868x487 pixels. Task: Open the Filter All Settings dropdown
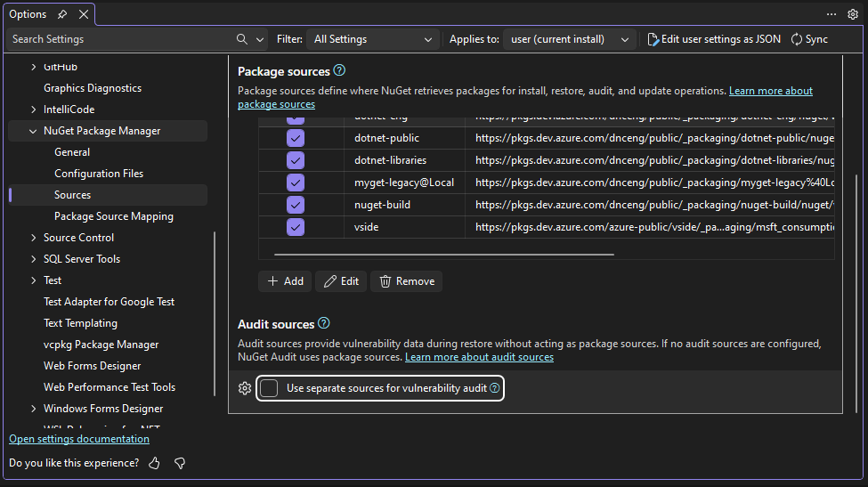(373, 39)
